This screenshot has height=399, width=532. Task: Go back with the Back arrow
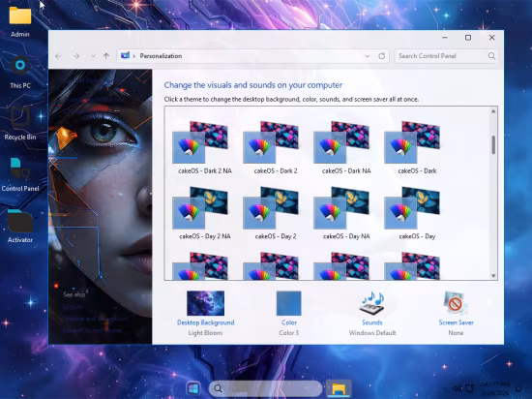click(x=58, y=56)
